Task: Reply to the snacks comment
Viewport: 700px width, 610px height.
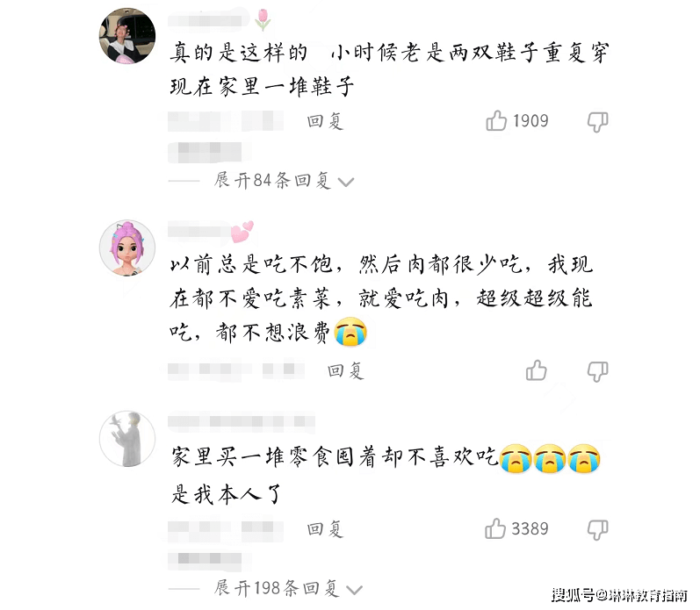Action: tap(325, 529)
